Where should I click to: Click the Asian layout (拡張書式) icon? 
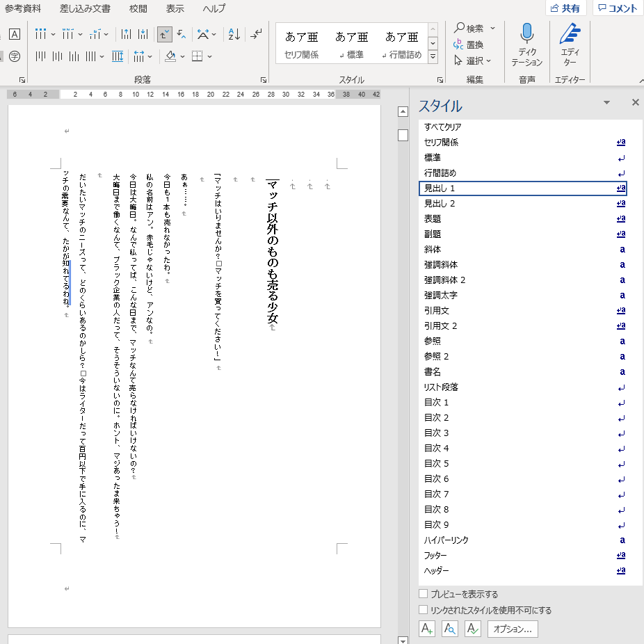(203, 34)
